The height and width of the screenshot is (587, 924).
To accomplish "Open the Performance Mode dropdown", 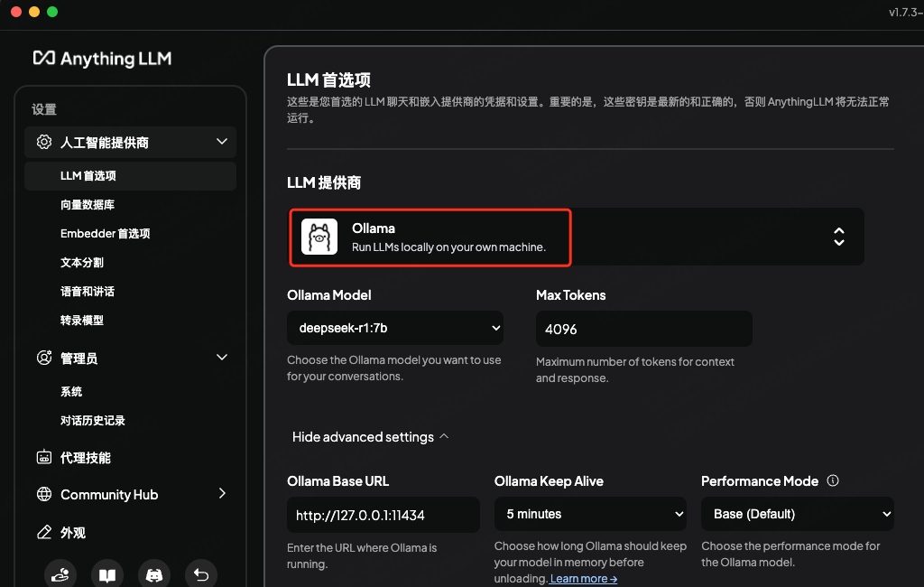I will click(798, 514).
